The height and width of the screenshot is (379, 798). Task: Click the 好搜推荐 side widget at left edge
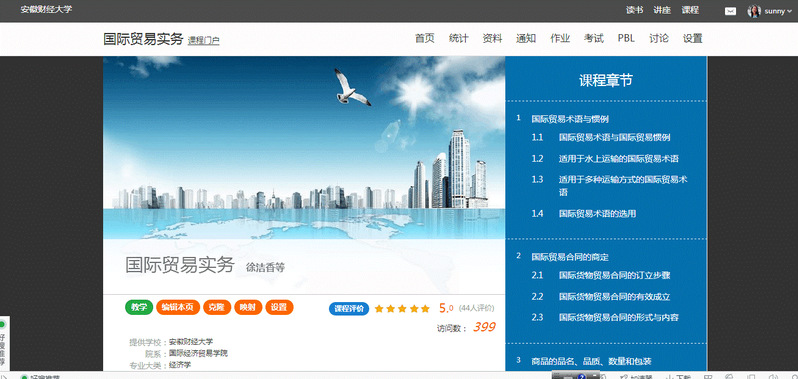tap(4, 343)
